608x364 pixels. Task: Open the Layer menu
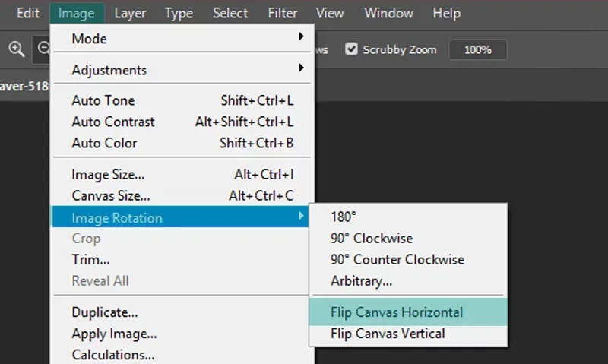pyautogui.click(x=130, y=13)
